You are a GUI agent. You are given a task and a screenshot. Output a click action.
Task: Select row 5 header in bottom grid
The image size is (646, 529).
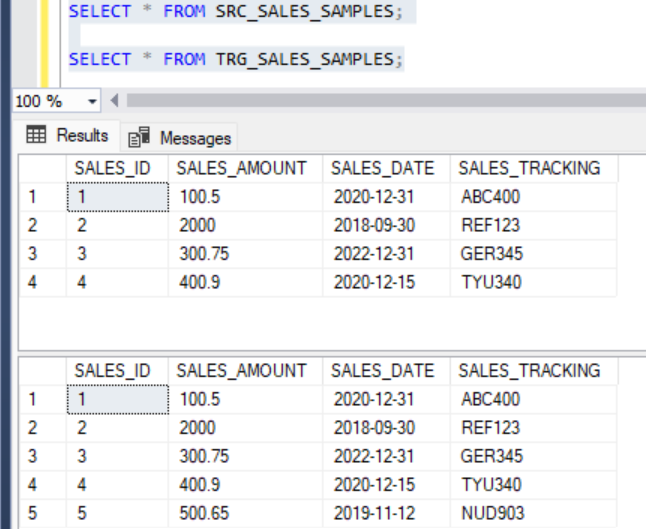pyautogui.click(x=33, y=513)
